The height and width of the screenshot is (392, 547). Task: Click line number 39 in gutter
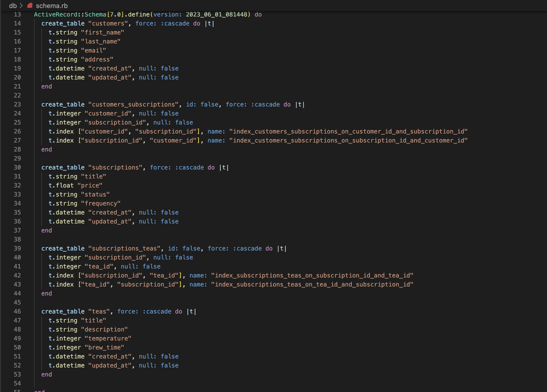(17, 248)
